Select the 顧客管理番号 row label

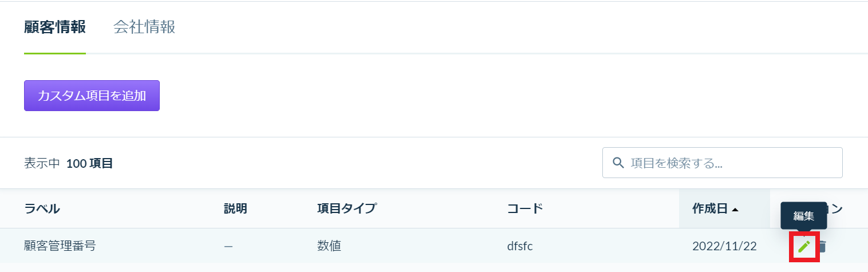tap(60, 246)
